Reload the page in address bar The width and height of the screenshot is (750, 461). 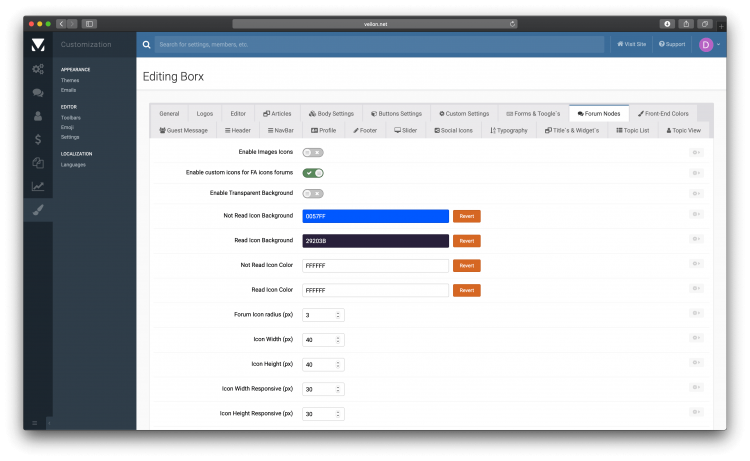[x=512, y=24]
